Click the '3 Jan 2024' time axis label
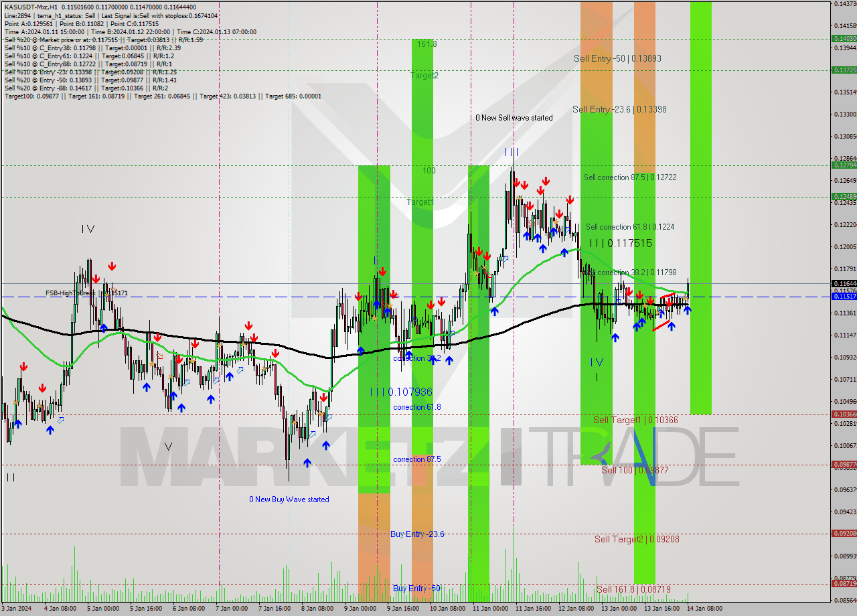 [x=17, y=609]
